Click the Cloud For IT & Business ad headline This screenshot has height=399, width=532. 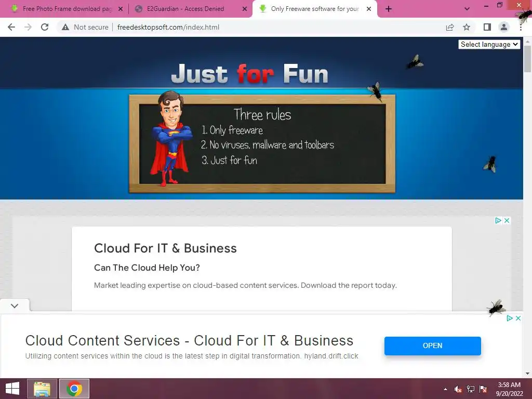point(165,248)
